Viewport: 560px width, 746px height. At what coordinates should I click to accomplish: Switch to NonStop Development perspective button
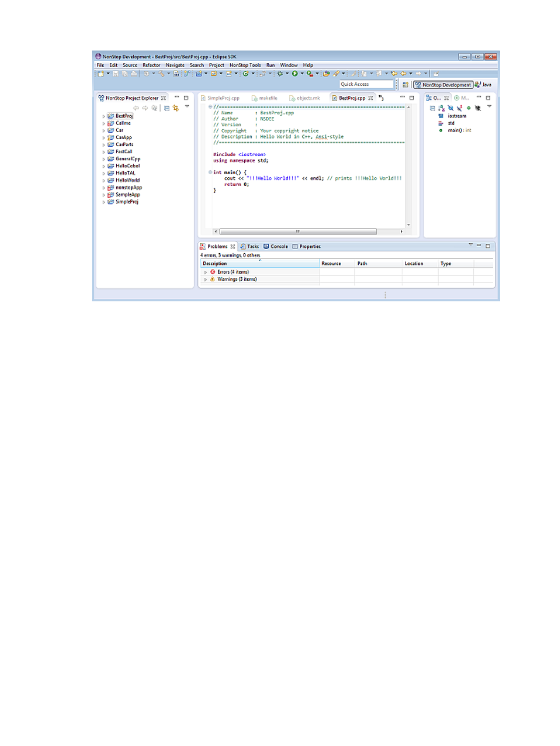click(x=443, y=85)
